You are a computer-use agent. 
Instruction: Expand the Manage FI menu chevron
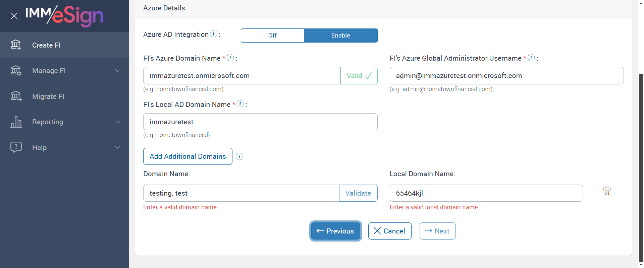pyautogui.click(x=118, y=71)
